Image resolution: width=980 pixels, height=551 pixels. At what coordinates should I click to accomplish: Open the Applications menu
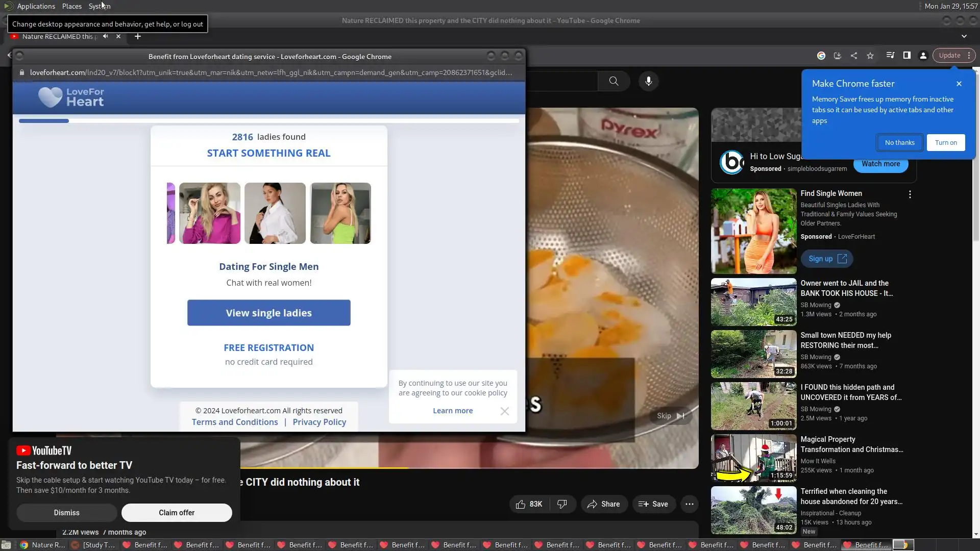point(36,6)
